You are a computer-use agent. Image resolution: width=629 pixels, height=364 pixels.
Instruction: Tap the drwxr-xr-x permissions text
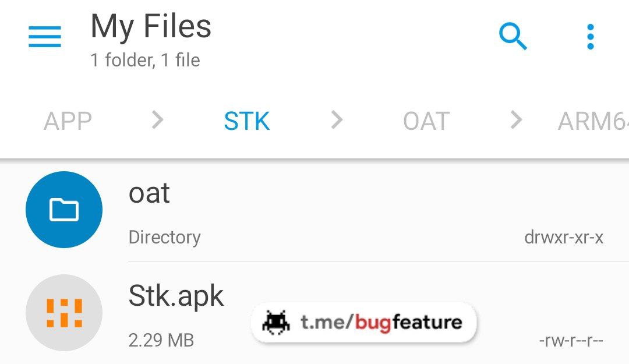coord(564,238)
